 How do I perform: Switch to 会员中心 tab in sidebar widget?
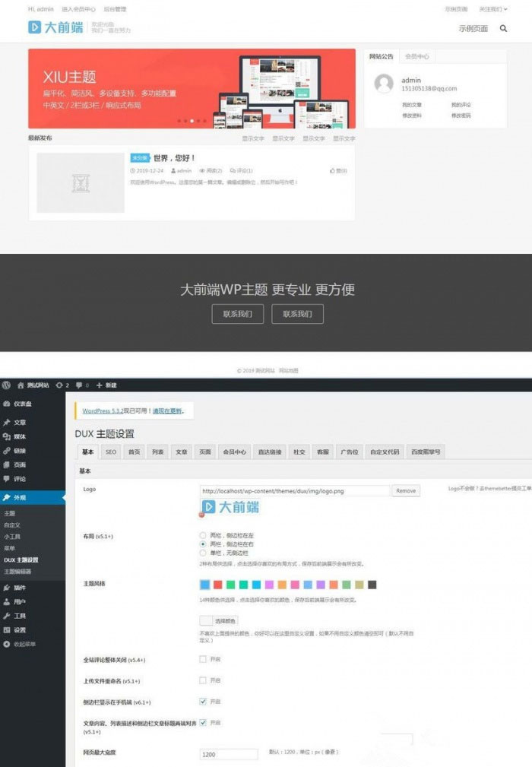(416, 56)
